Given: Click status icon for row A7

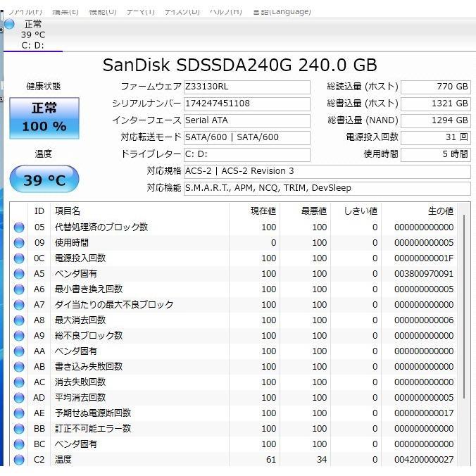Looking at the screenshot, I should click(x=19, y=304).
